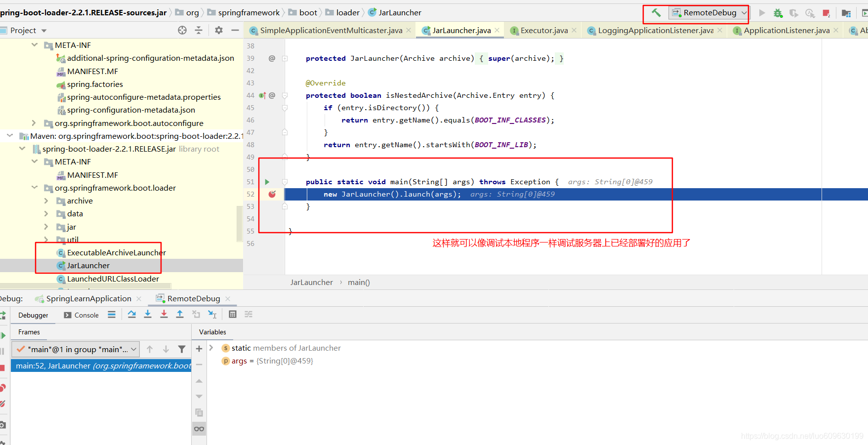Switch to the LoggingApplicationListener.java tab
This screenshot has width=868, height=445.
(x=656, y=30)
